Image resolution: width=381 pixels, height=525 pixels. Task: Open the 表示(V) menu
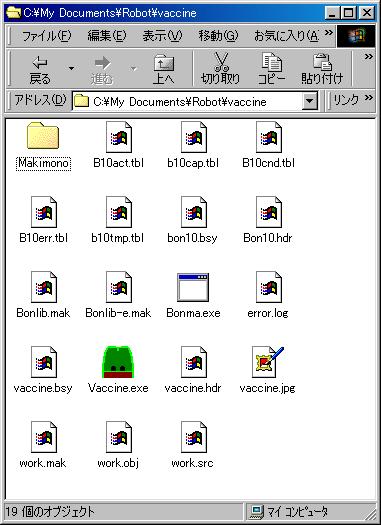162,35
